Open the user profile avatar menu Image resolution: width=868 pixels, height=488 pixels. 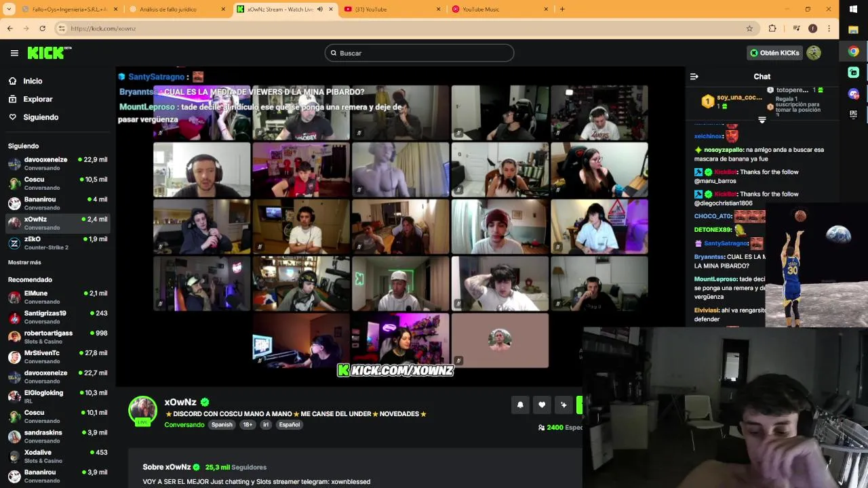coord(814,53)
